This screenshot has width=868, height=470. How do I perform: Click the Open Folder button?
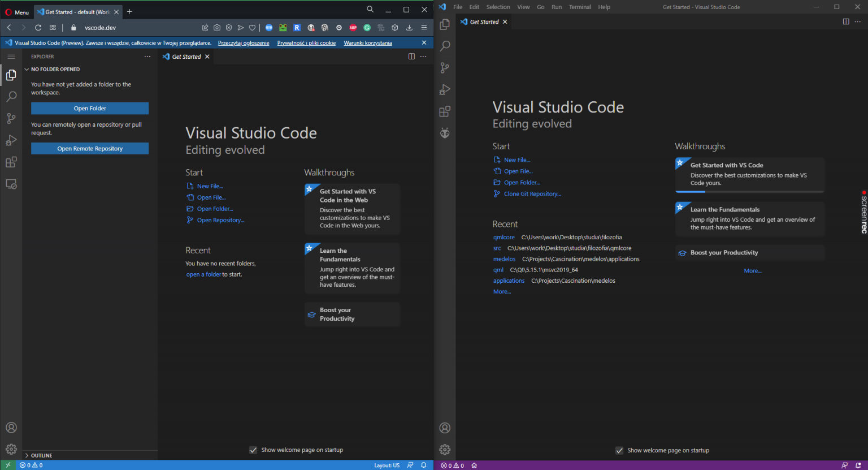pos(89,108)
